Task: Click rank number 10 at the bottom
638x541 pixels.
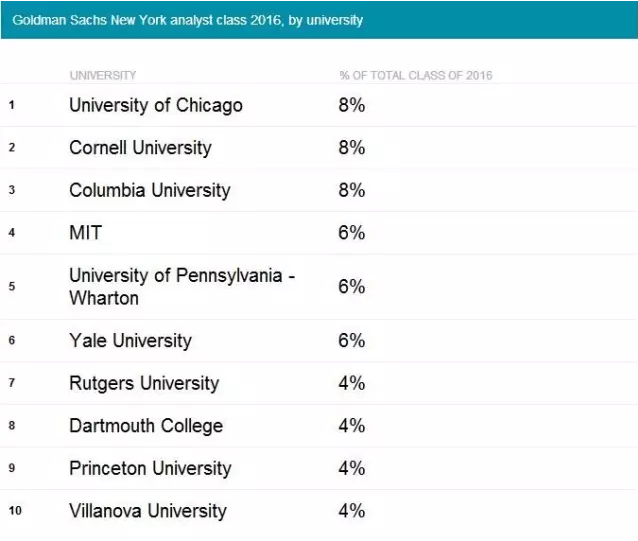Action: 15,512
